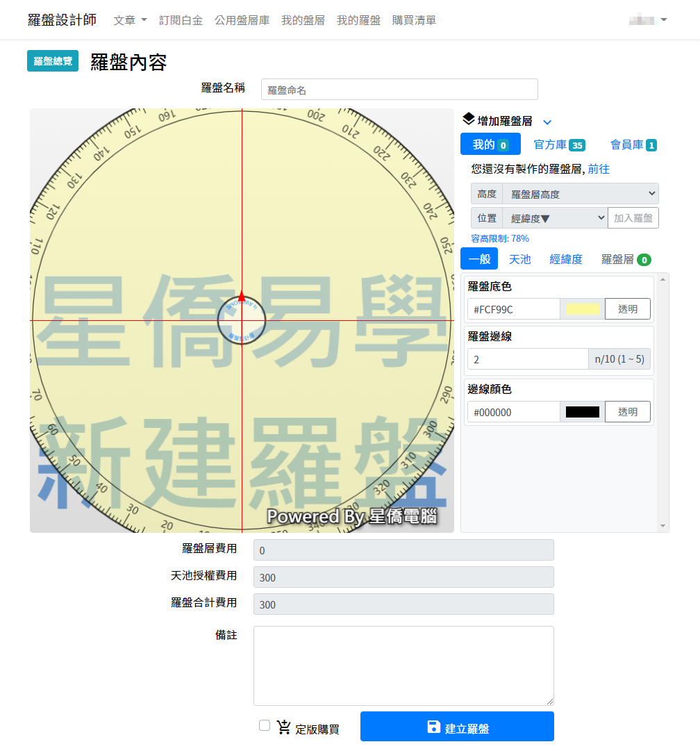
Task: Switch to the 官方庫 tab
Action: [x=559, y=144]
